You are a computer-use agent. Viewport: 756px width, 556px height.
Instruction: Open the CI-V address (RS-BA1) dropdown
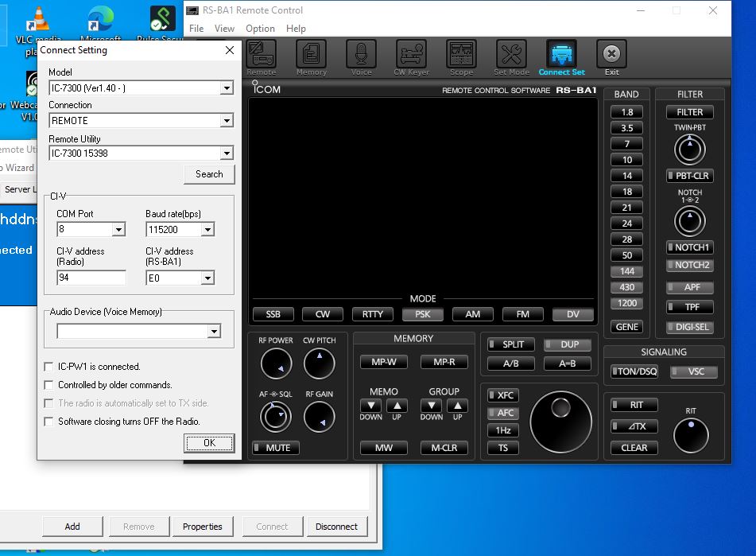[x=207, y=278]
